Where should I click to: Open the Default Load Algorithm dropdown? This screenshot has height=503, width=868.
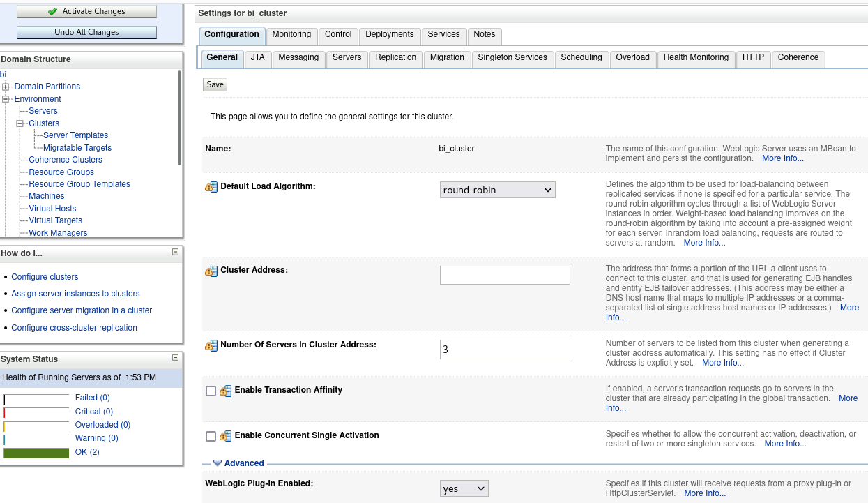point(497,190)
